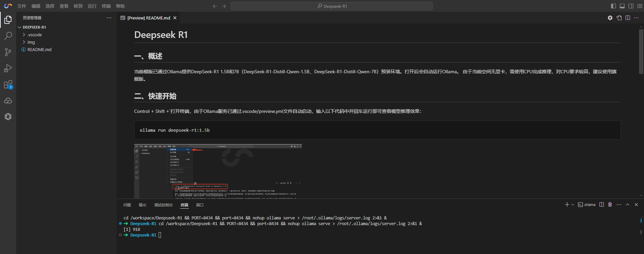This screenshot has width=644, height=254.
Task: Click the ollama run deepseek-r1:1.5b code block
Action: click(377, 130)
